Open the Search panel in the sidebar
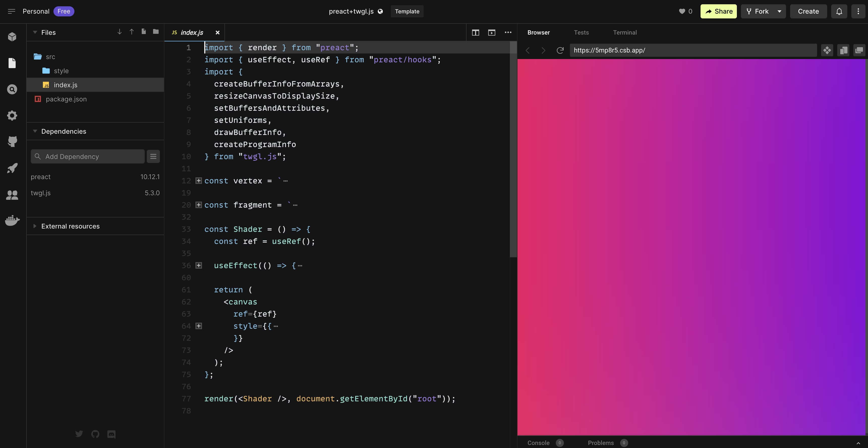 [x=12, y=89]
